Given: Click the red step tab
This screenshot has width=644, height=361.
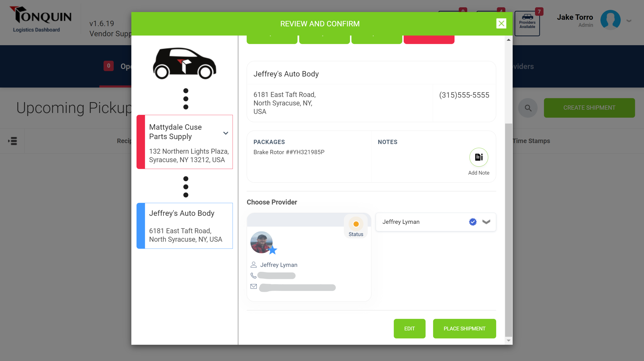Looking at the screenshot, I should (x=429, y=39).
